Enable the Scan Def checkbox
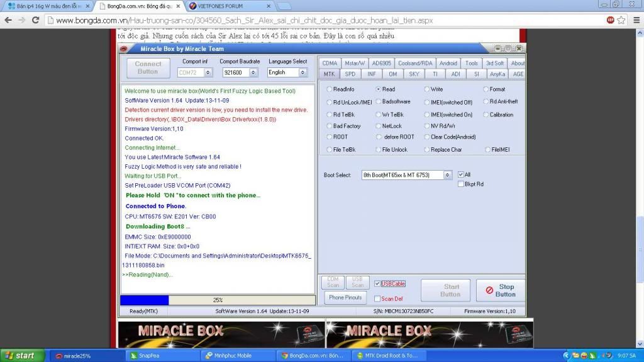The image size is (644, 362). click(377, 298)
